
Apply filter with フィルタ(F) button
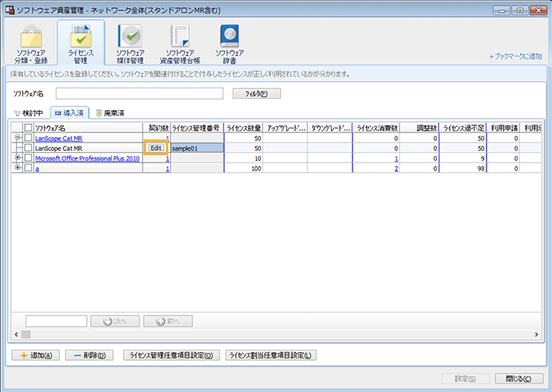257,93
